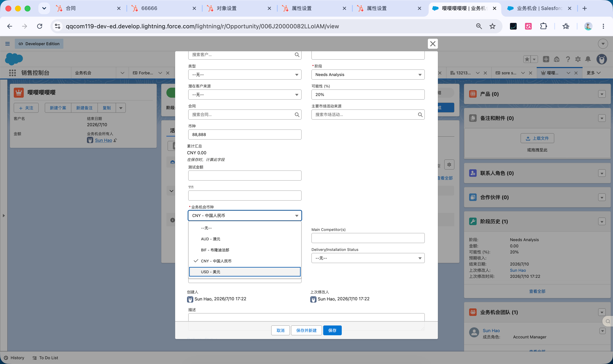Open Sun Hao team member link

pyautogui.click(x=491, y=331)
